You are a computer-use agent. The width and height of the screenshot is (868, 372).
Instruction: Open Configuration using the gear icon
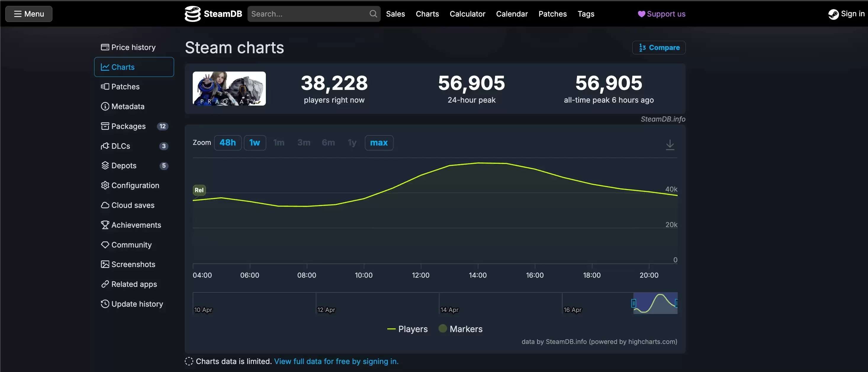coord(105,185)
